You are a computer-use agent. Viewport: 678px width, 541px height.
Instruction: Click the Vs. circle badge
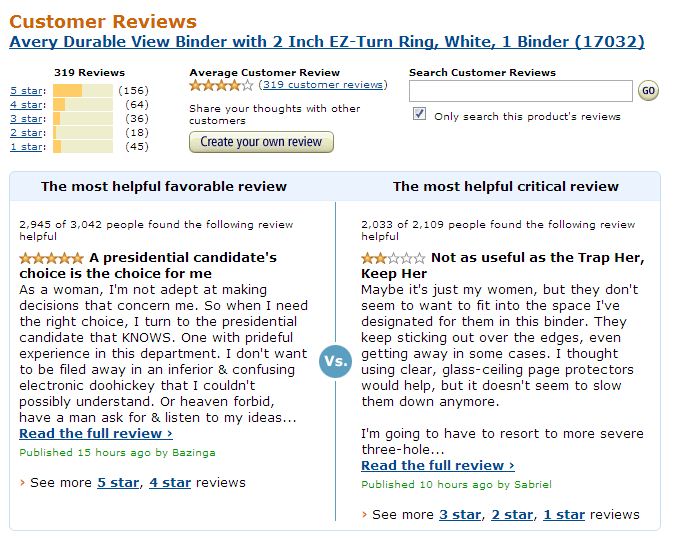[336, 361]
